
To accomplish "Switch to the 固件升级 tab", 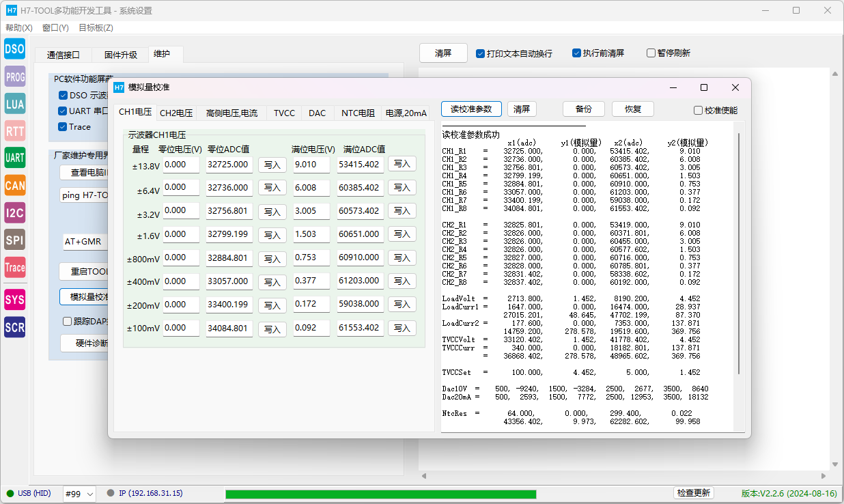I will coord(121,55).
